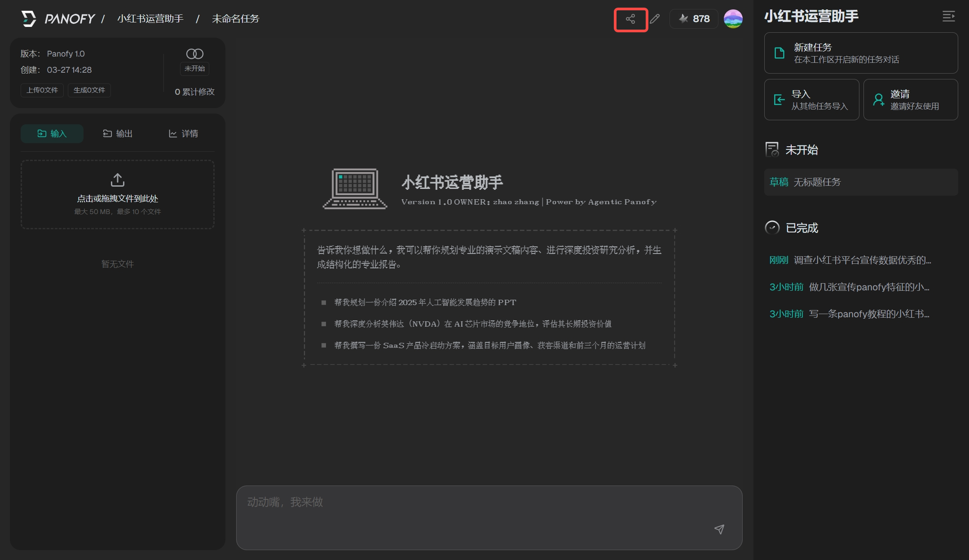Open the 878 credits badge

pyautogui.click(x=694, y=19)
